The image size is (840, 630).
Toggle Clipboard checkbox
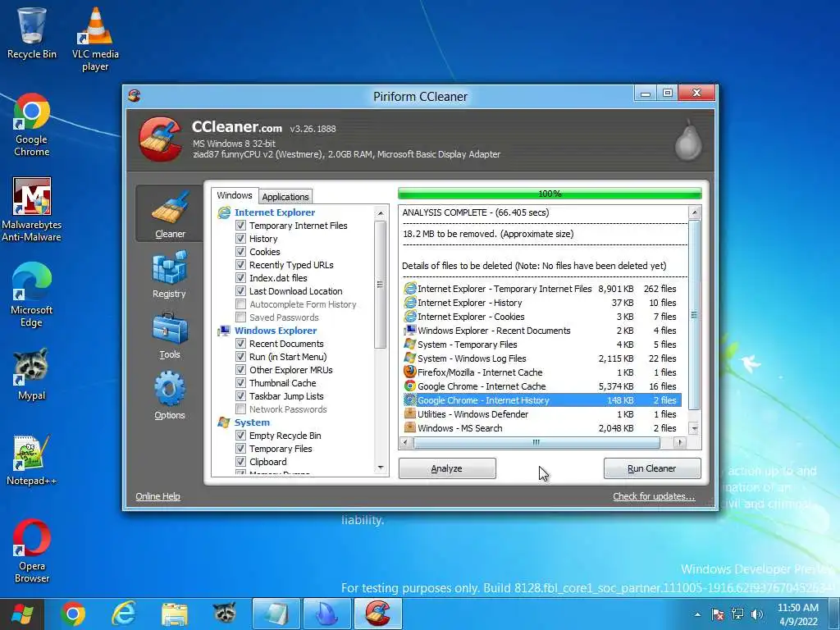[241, 462]
